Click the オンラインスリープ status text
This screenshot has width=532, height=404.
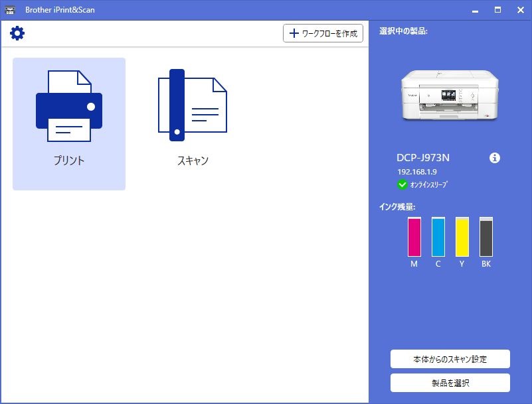[x=429, y=184]
